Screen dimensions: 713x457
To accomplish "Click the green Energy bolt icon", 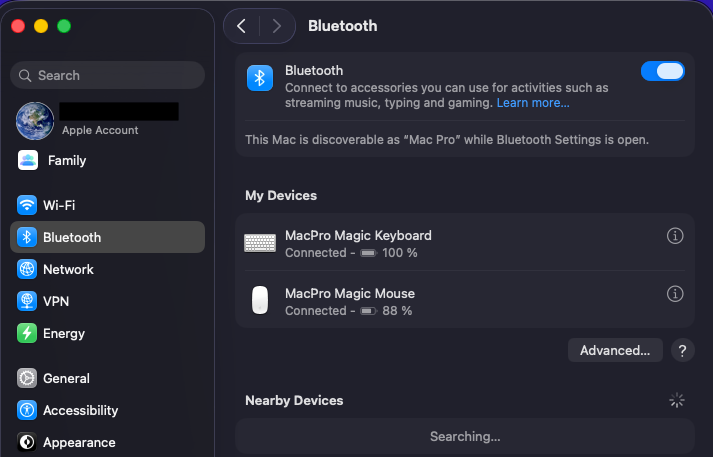I will (x=27, y=333).
